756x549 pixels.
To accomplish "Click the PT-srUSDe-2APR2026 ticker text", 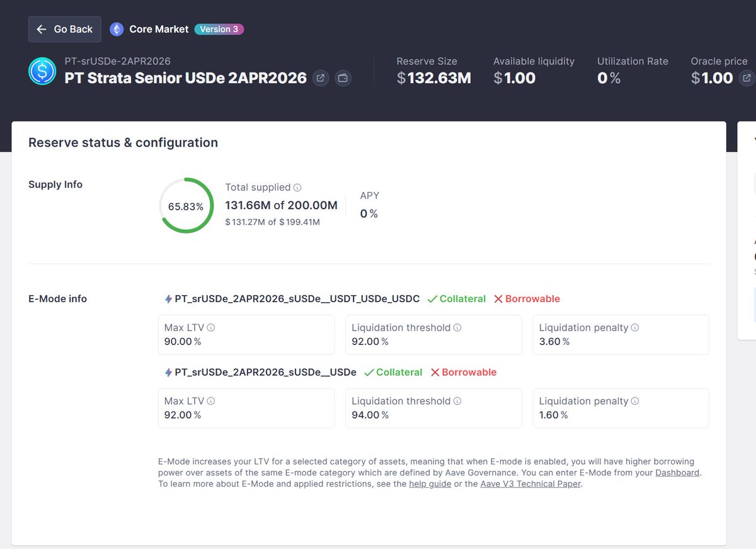I will click(x=118, y=62).
